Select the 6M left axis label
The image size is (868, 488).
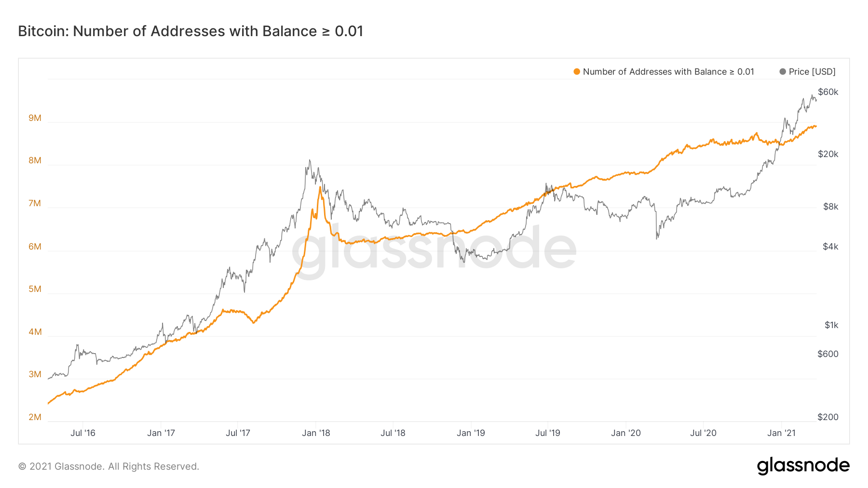pyautogui.click(x=35, y=247)
